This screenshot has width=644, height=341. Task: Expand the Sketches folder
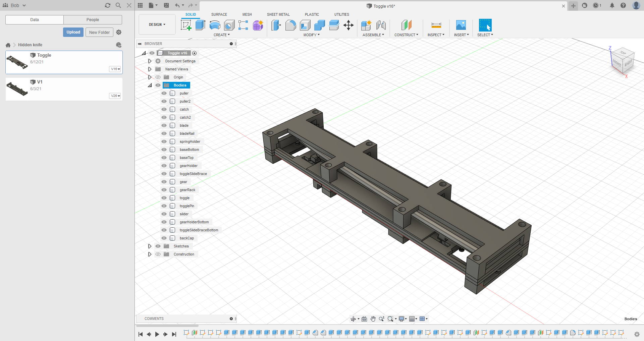pyautogui.click(x=150, y=246)
